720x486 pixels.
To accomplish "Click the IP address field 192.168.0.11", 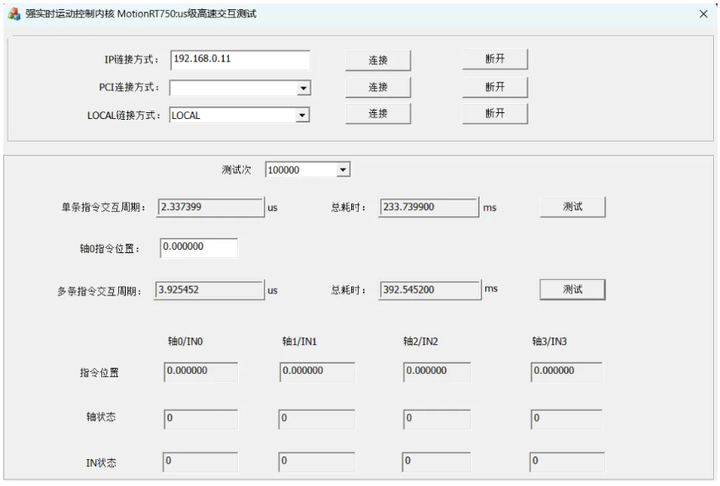I will tap(240, 60).
